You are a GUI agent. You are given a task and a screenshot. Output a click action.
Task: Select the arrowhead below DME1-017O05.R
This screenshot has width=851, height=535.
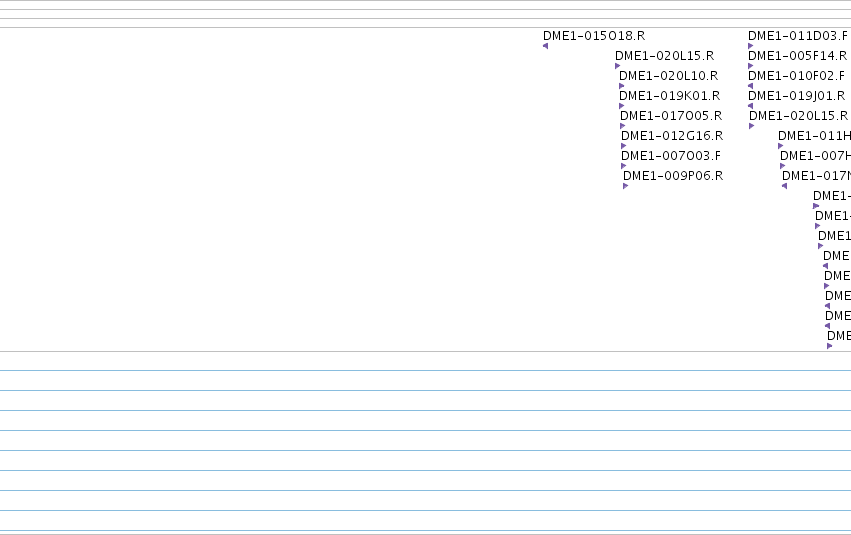[623, 126]
